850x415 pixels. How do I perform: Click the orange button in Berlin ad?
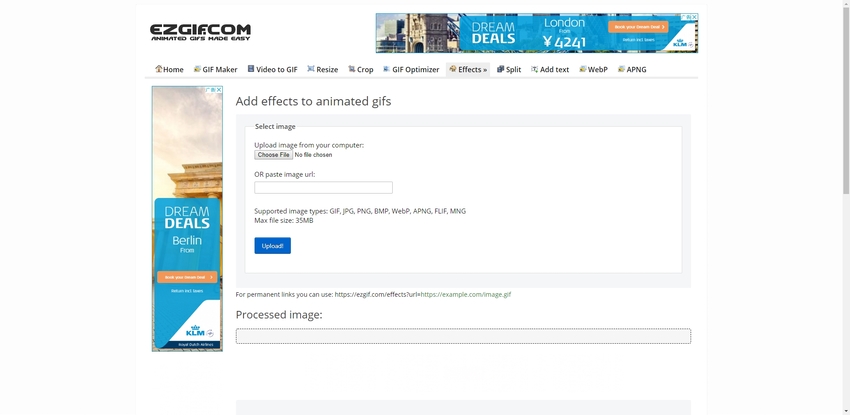(186, 277)
